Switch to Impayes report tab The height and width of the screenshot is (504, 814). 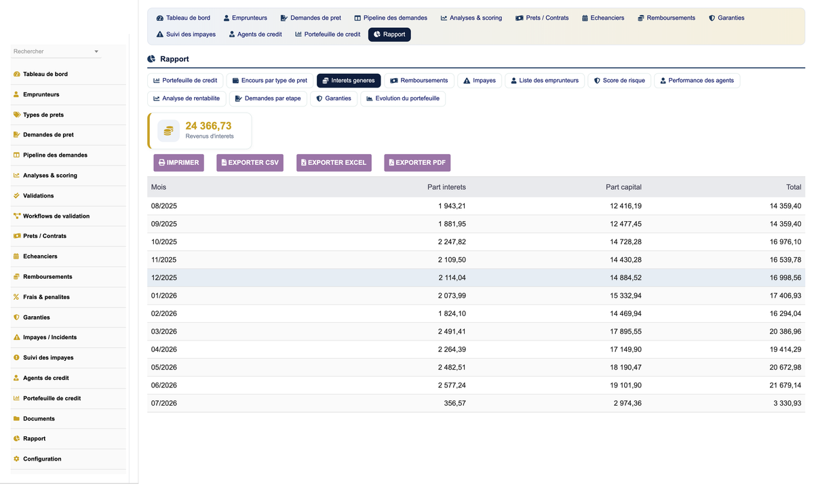tap(480, 81)
